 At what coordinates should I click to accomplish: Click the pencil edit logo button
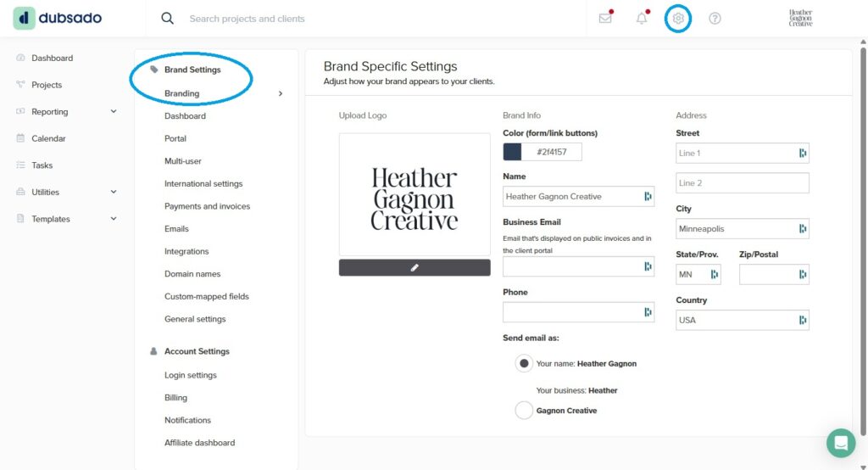[x=415, y=267]
